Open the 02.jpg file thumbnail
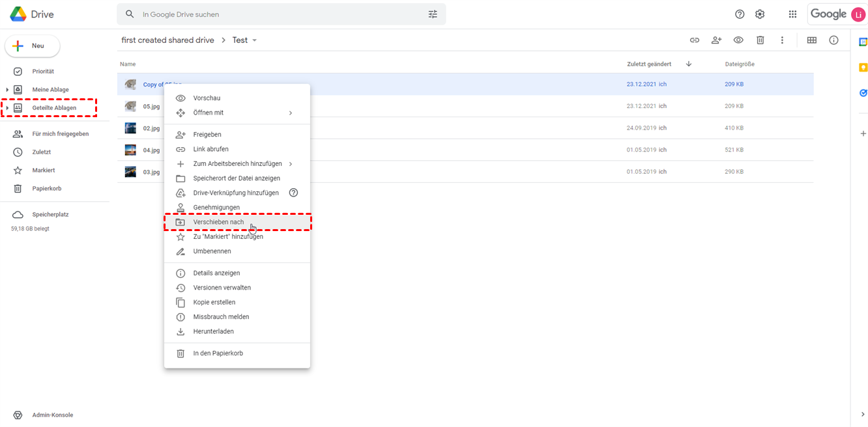Screen dimensions: 868x427 click(x=131, y=128)
